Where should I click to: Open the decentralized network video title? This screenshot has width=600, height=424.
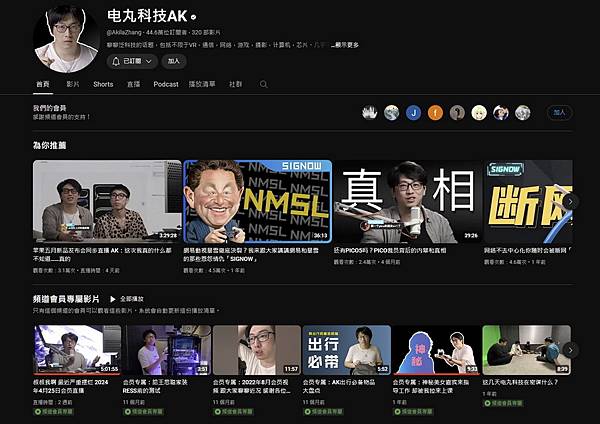click(x=528, y=250)
